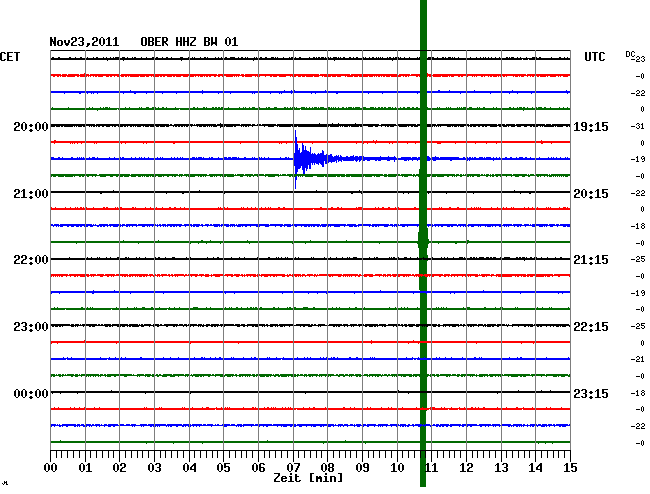The image size is (650, 494).
Task: Click minute tick label 10
Action: coord(397,468)
